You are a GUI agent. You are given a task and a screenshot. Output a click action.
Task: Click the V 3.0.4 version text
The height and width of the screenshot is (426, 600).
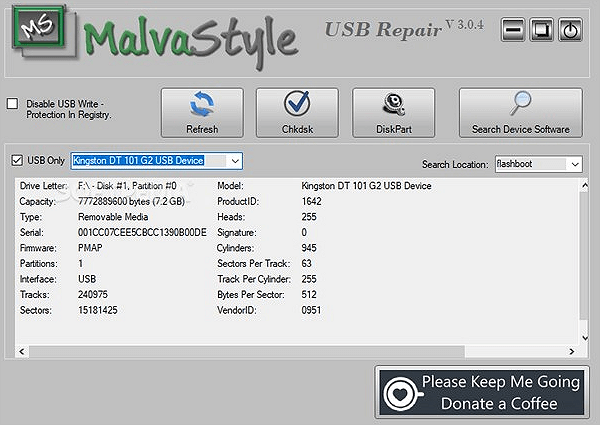[x=465, y=25]
